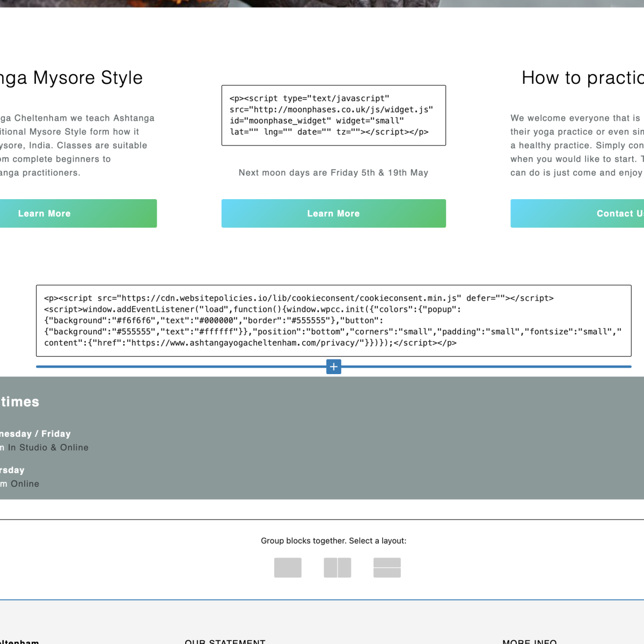Click the 'ga Cheltenham we teach Ashtanga' paragraph

77,145
